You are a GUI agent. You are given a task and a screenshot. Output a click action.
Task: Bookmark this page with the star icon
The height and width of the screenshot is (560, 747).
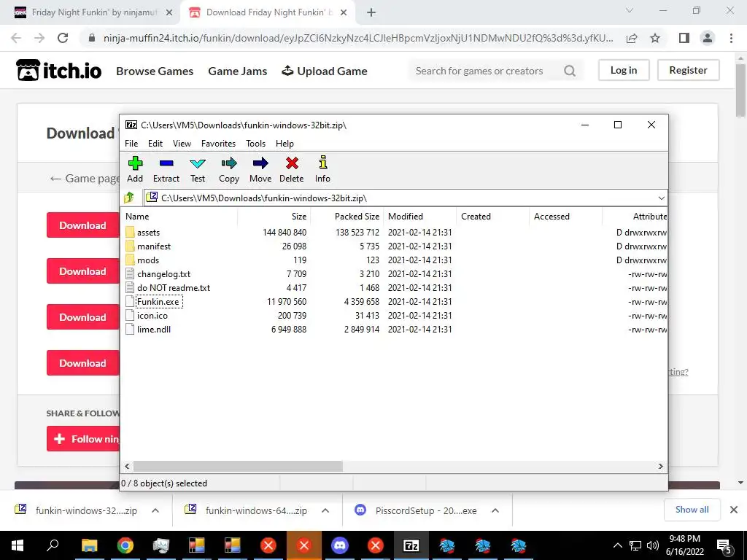[x=655, y=38]
